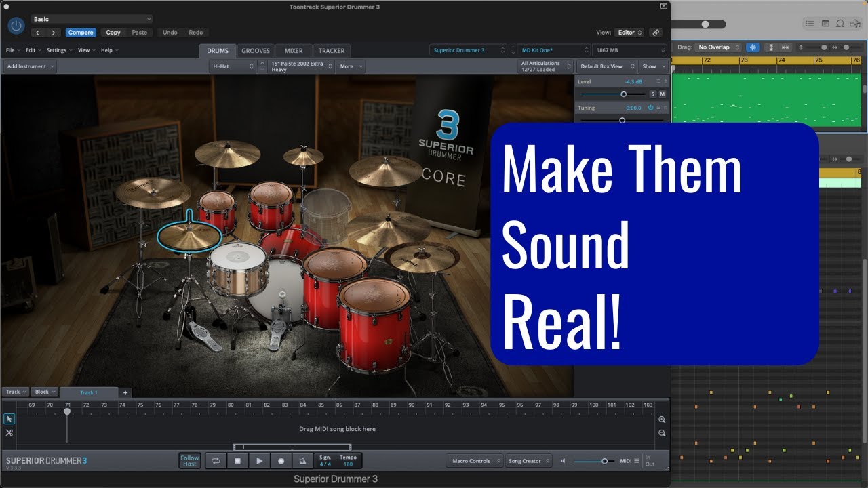The height and width of the screenshot is (488, 868).
Task: Click the stop transport button
Action: pyautogui.click(x=237, y=461)
